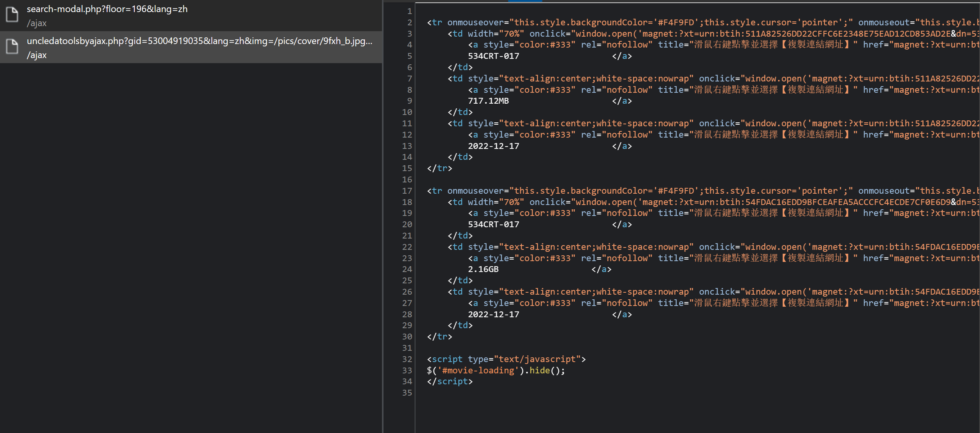Click the script type="text/javascript" tag on line 32
Viewport: 980px width, 433px height.
(x=506, y=359)
